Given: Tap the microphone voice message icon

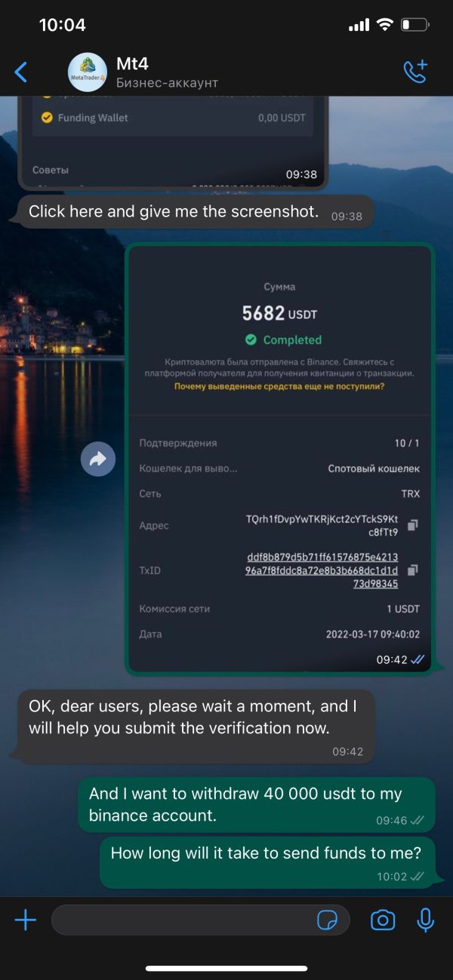Looking at the screenshot, I should tap(426, 920).
